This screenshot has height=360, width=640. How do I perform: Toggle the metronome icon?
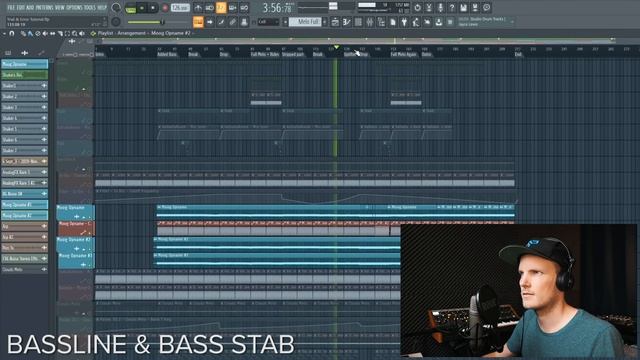pyautogui.click(x=198, y=8)
